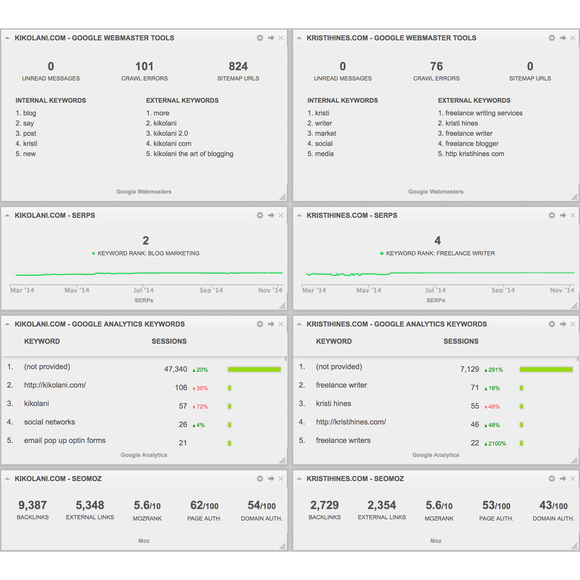580x580 pixels.
Task: Click share arrow on Kristihines.com SERPs widget
Action: (563, 215)
